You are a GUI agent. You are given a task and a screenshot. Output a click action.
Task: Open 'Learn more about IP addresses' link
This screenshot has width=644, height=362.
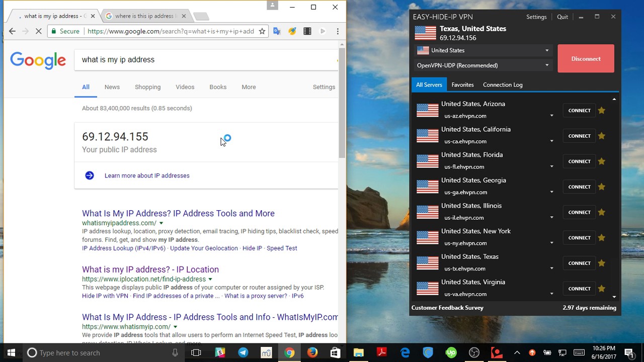tap(147, 175)
